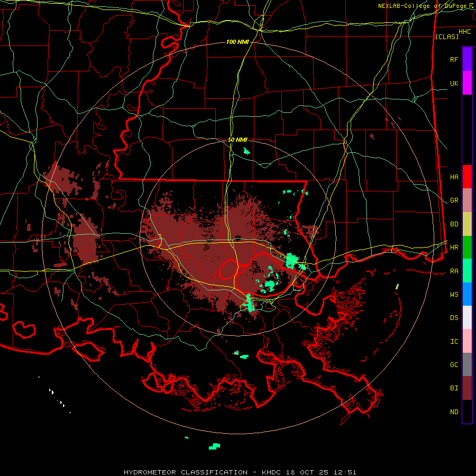Click the ND black legend swatch
Image resolution: width=476 pixels, height=476 pixels.
[x=467, y=411]
